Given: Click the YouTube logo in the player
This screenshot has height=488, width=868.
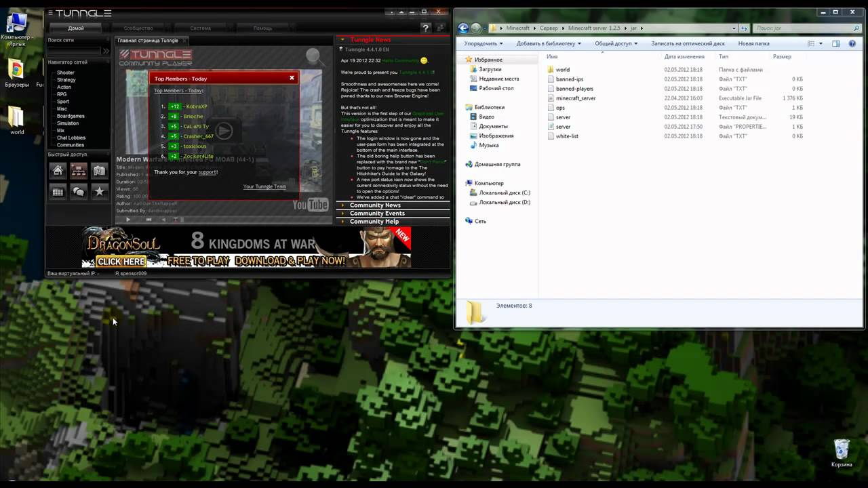Looking at the screenshot, I should pos(310,205).
